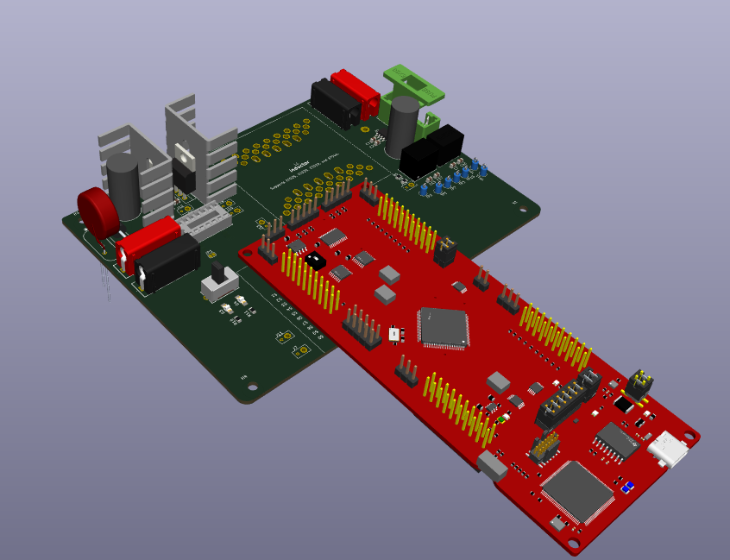This screenshot has height=560, width=730.
Task: Click the TO-220 transistor on heatsink
Action: coord(185,168)
